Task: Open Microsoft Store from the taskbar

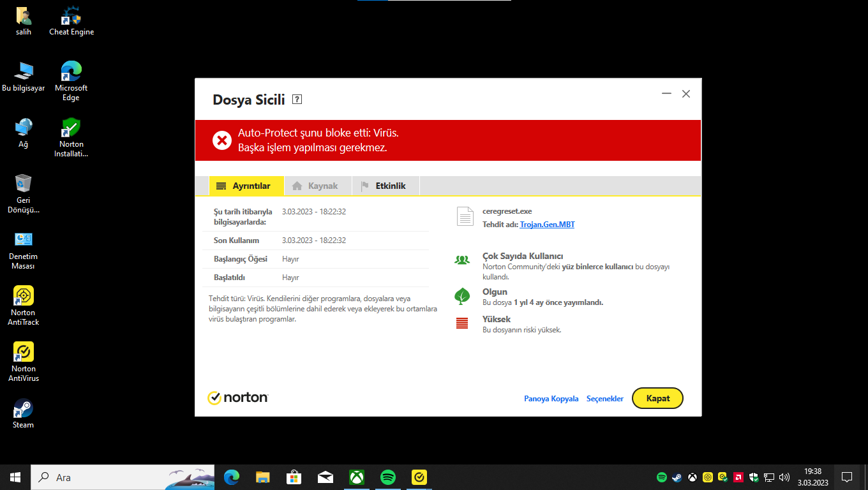Action: coord(294,477)
